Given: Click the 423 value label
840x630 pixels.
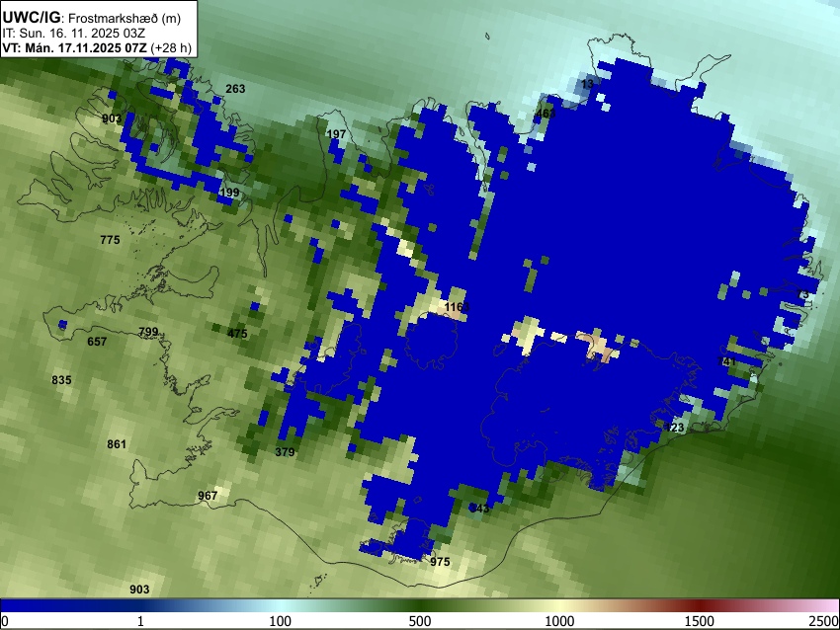Looking at the screenshot, I should [x=674, y=428].
